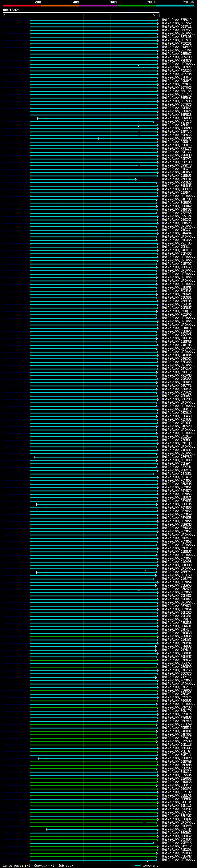The image size is (197, 868).
Task: Click hit label UniRef100_C5YN77
Action: pyautogui.click(x=176, y=84)
